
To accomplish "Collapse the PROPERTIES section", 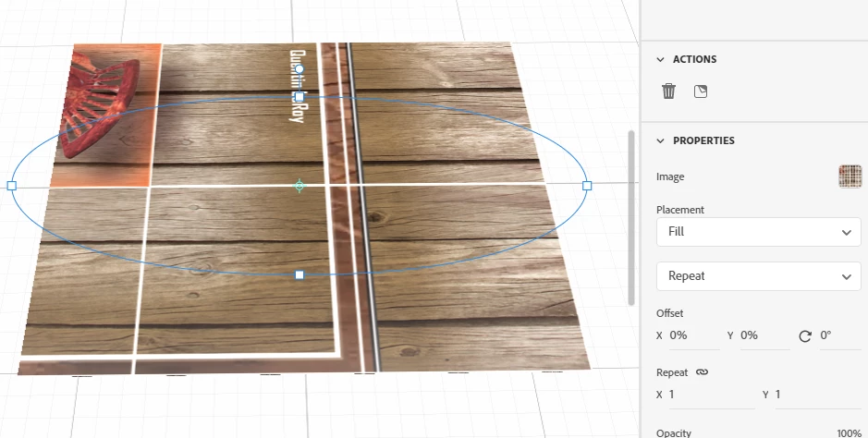I will coord(660,140).
